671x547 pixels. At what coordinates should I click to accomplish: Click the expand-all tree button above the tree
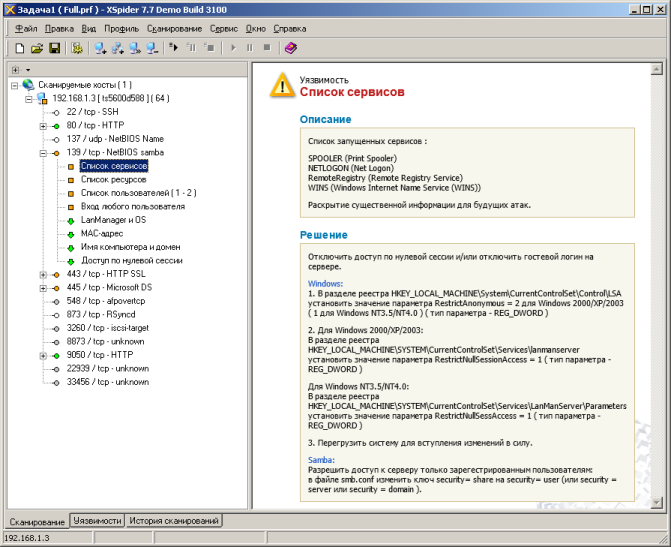tap(15, 69)
